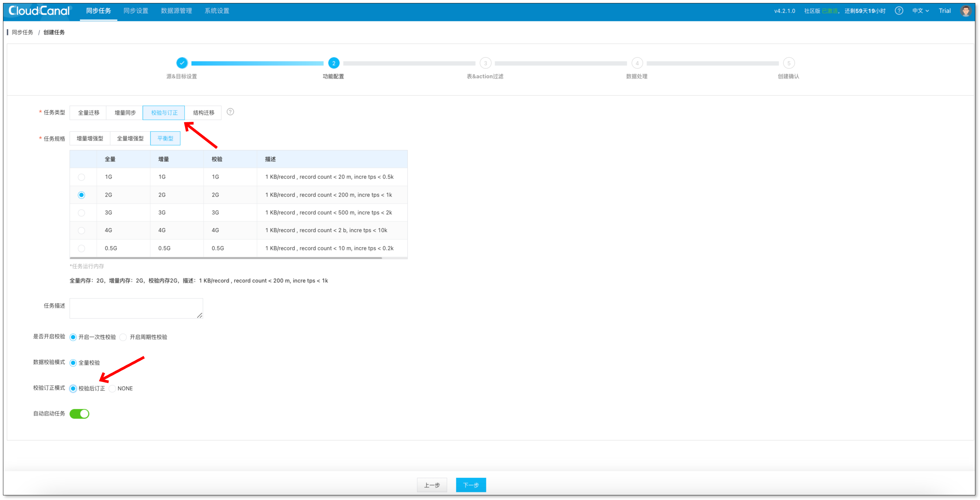Click the user avatar in top right corner

tap(966, 11)
